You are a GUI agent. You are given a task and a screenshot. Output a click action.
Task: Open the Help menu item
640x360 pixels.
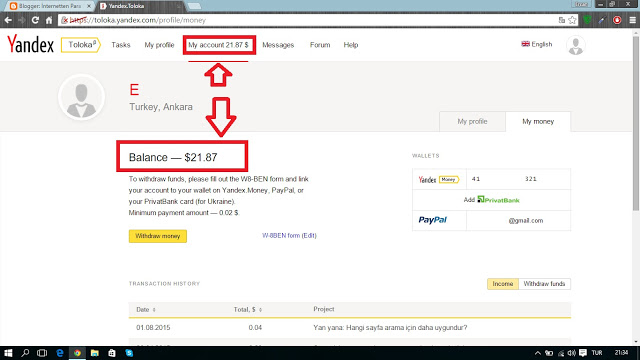(x=351, y=45)
